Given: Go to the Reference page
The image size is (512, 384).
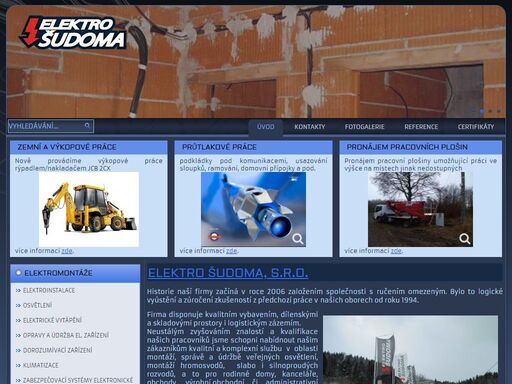Looking at the screenshot, I should pos(421,127).
